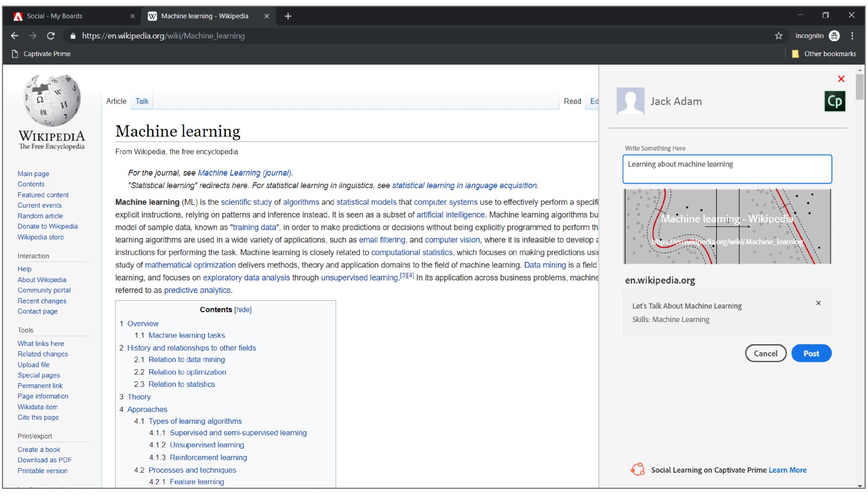The image size is (868, 498).
Task: Open the Article tab
Action: [116, 101]
